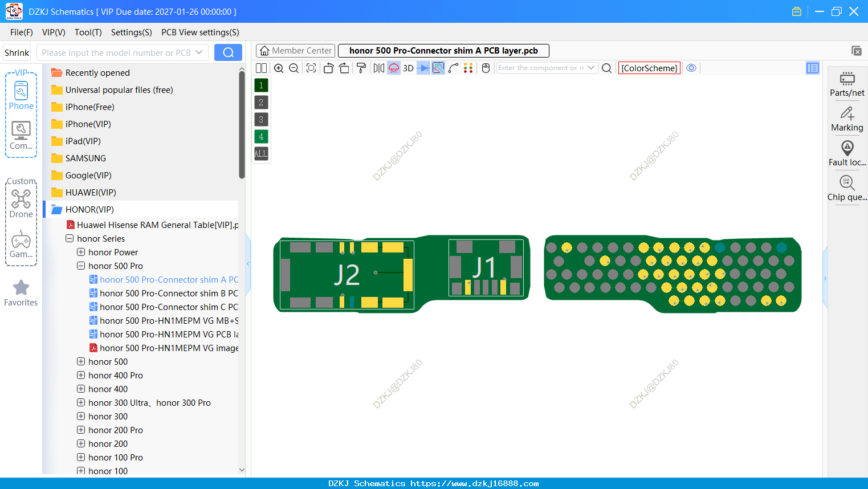
Task: Open the Chip query tool
Action: coord(847,189)
